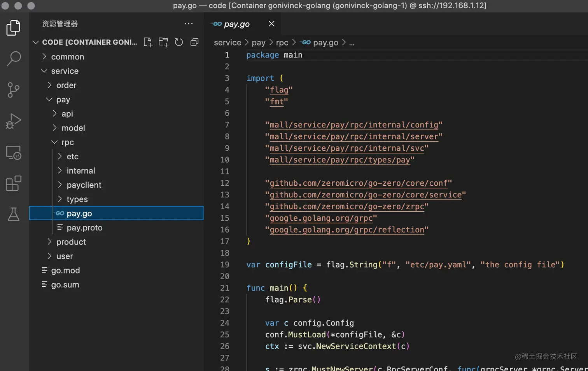Click 'package main' on line 1

click(x=274, y=55)
